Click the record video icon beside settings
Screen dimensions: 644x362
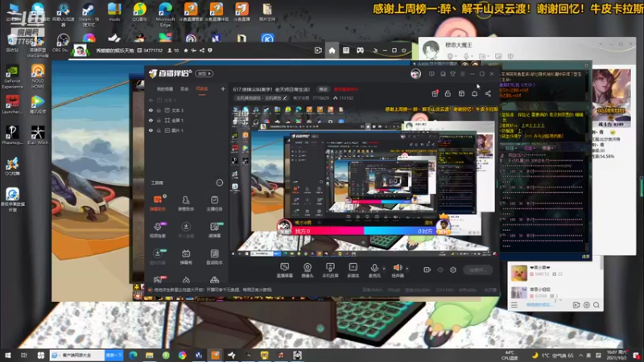pyautogui.click(x=427, y=269)
